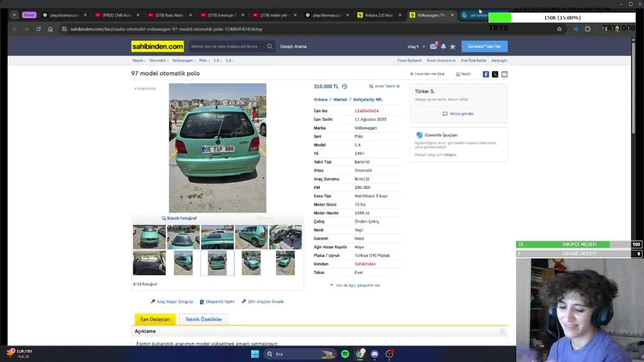Open the EUR/TRY taskbar widget
The width and height of the screenshot is (644, 362).
click(x=19, y=354)
